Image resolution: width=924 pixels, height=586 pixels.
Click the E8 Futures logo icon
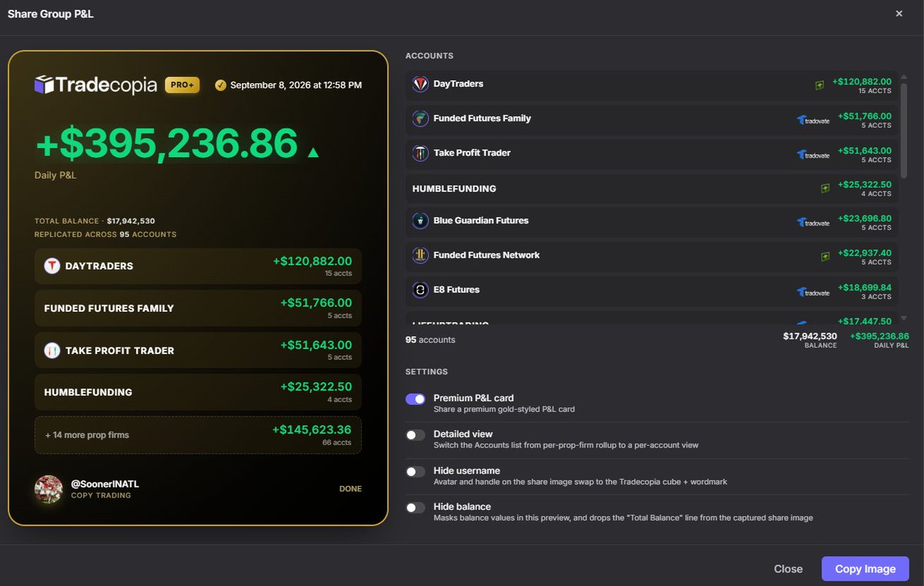click(420, 290)
